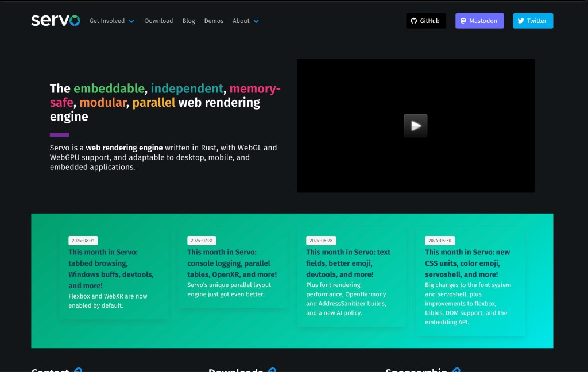Expand the About dropdown chevron
This screenshot has height=372, width=588.
coord(256,21)
